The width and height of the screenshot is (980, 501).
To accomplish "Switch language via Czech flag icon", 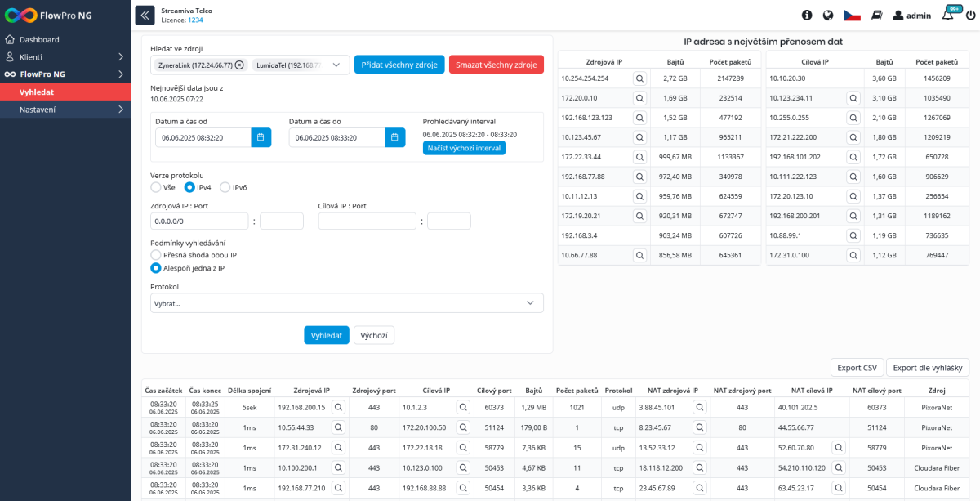I will point(853,15).
